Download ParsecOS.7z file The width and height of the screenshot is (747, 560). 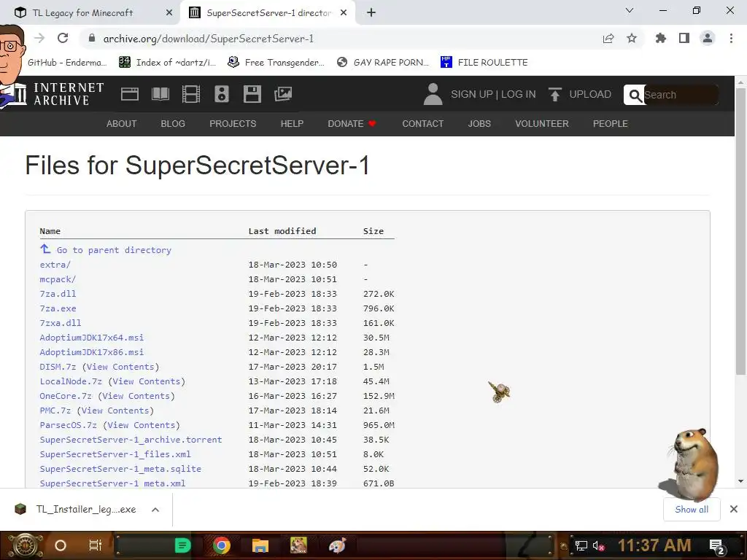pos(68,425)
